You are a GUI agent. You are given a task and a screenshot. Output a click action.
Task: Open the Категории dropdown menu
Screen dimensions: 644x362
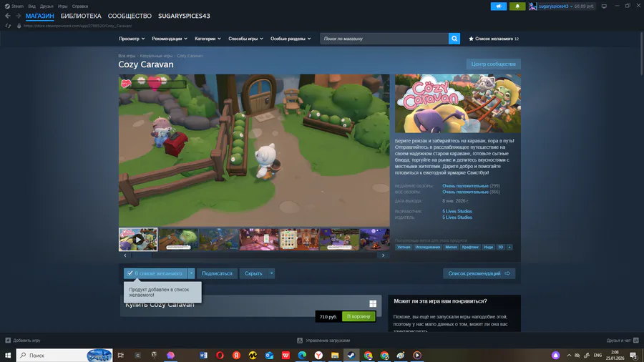click(x=208, y=39)
